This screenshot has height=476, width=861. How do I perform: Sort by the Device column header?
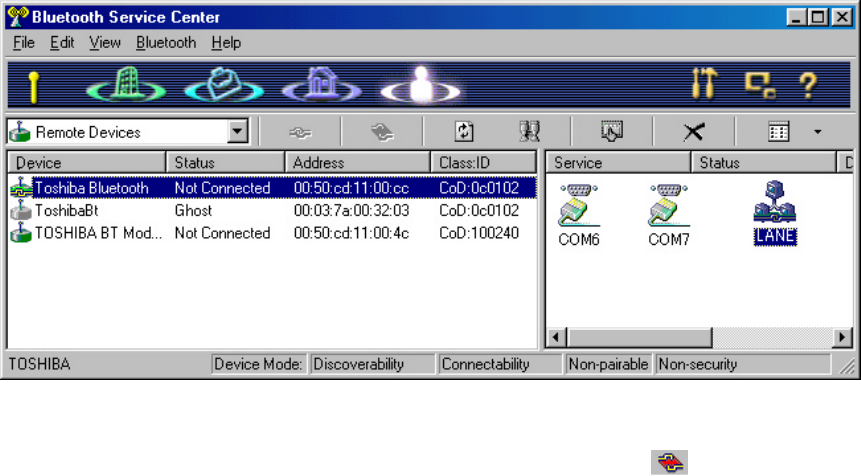pyautogui.click(x=86, y=163)
